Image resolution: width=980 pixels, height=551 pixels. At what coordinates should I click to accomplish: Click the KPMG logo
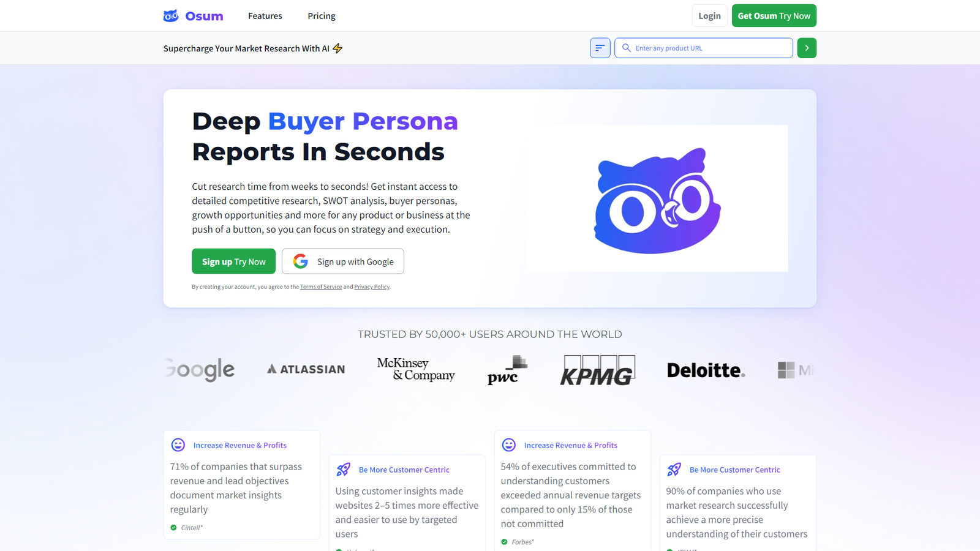click(598, 370)
